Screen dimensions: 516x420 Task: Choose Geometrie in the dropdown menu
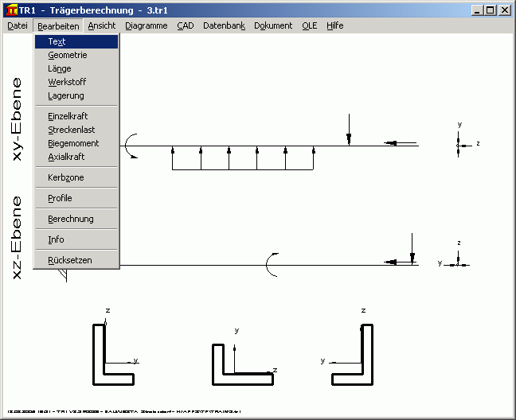click(68, 56)
